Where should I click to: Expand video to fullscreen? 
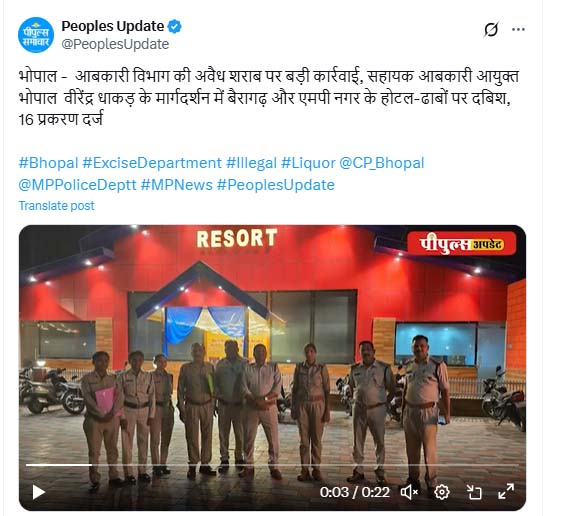tap(506, 492)
